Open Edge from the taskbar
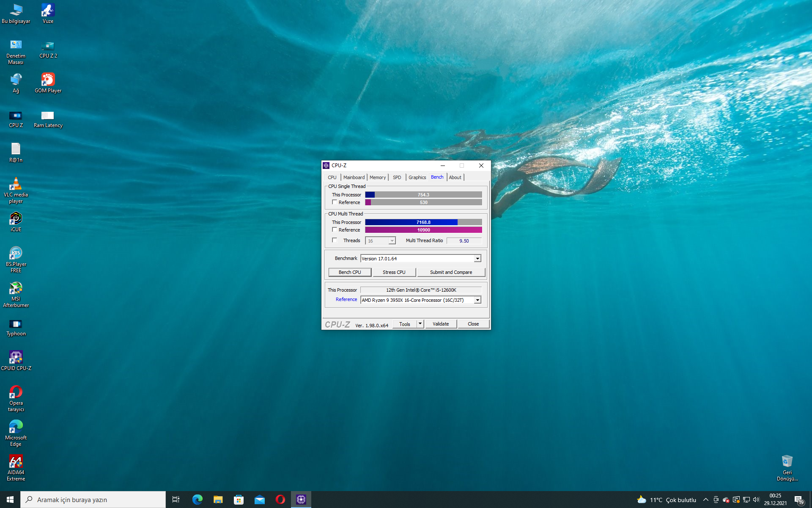The height and width of the screenshot is (508, 812). tap(197, 500)
